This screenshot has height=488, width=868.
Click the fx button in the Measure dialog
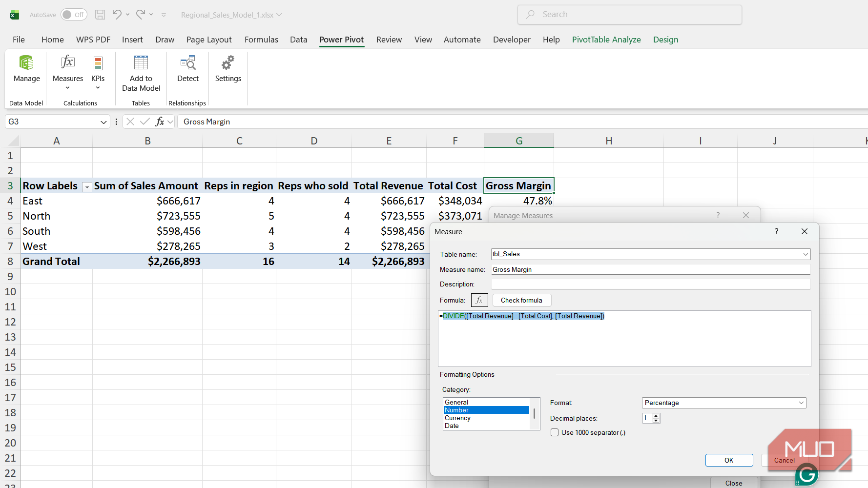coord(479,300)
